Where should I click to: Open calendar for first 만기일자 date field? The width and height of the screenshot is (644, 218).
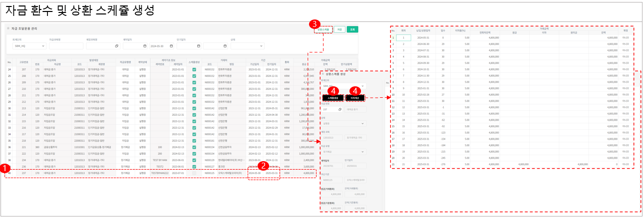(199, 46)
